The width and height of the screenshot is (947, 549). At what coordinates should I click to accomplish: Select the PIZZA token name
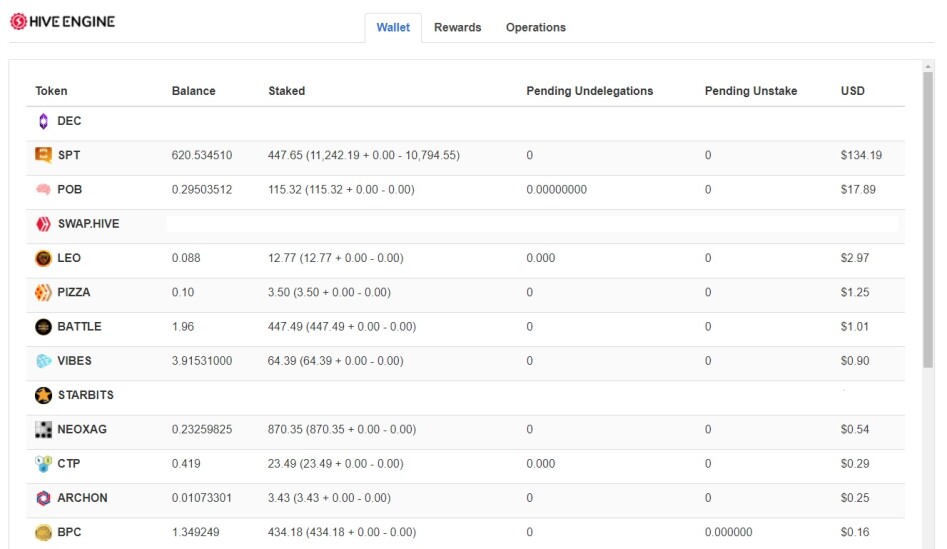(x=74, y=292)
